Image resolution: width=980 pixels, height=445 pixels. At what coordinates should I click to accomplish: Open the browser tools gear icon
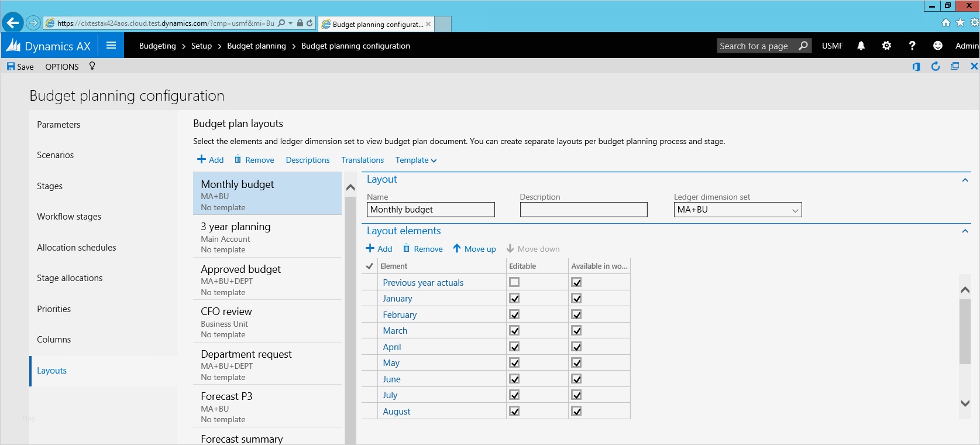[x=974, y=23]
